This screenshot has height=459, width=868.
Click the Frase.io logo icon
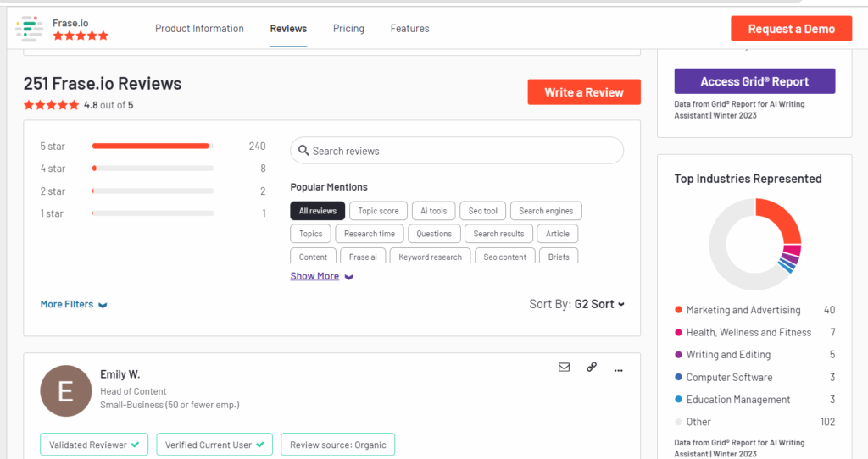(x=30, y=28)
